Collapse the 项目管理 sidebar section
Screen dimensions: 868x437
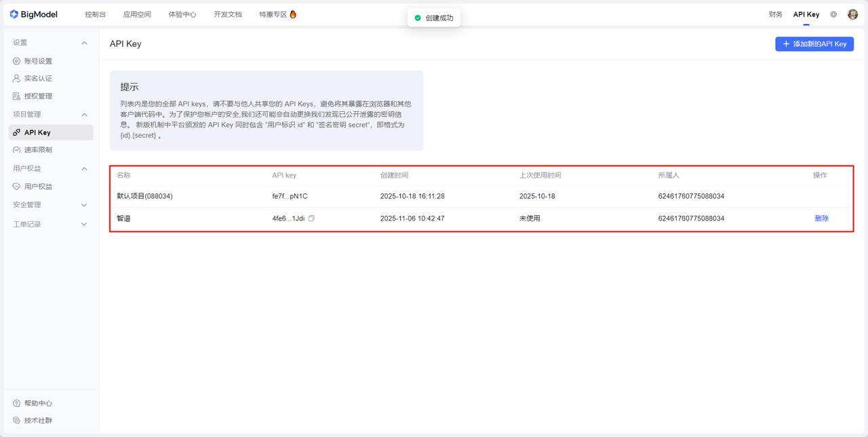point(84,115)
